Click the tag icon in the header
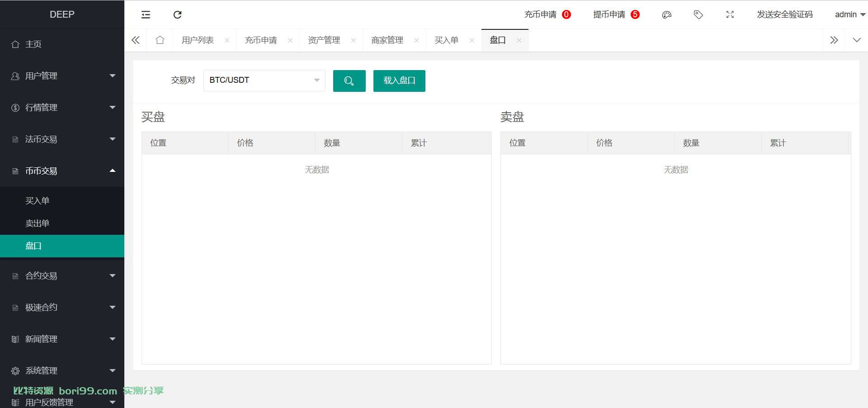This screenshot has width=868, height=408. (698, 14)
